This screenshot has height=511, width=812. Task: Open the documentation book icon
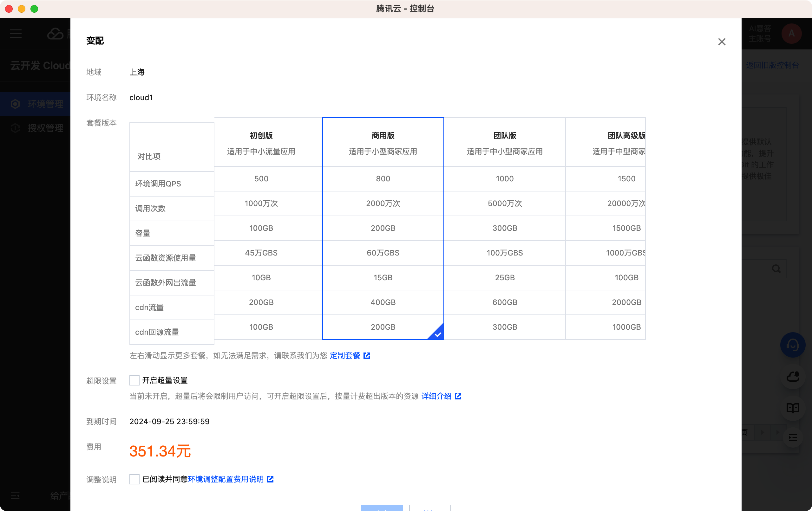pyautogui.click(x=792, y=408)
